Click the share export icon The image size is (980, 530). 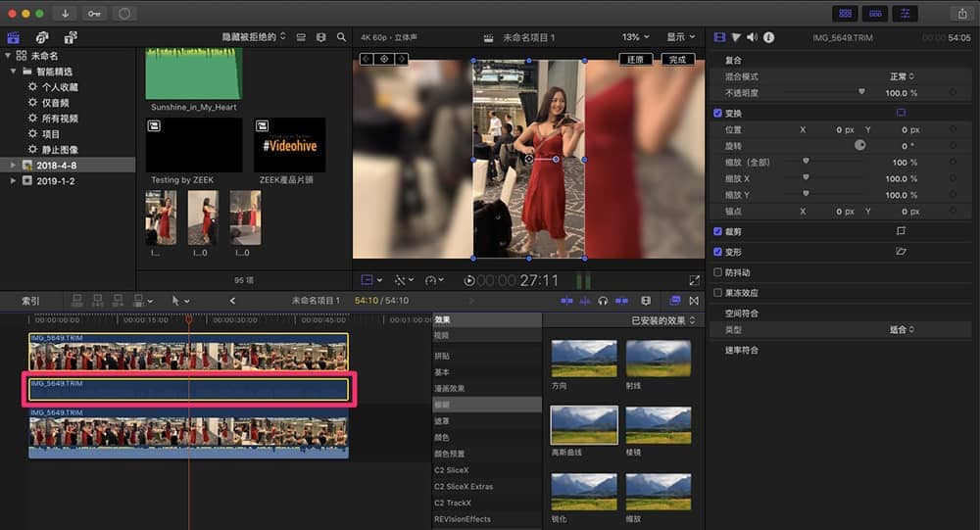(x=962, y=13)
